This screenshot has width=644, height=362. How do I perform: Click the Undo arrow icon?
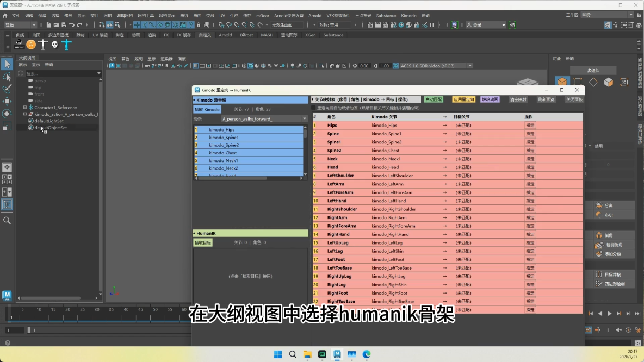click(x=72, y=25)
